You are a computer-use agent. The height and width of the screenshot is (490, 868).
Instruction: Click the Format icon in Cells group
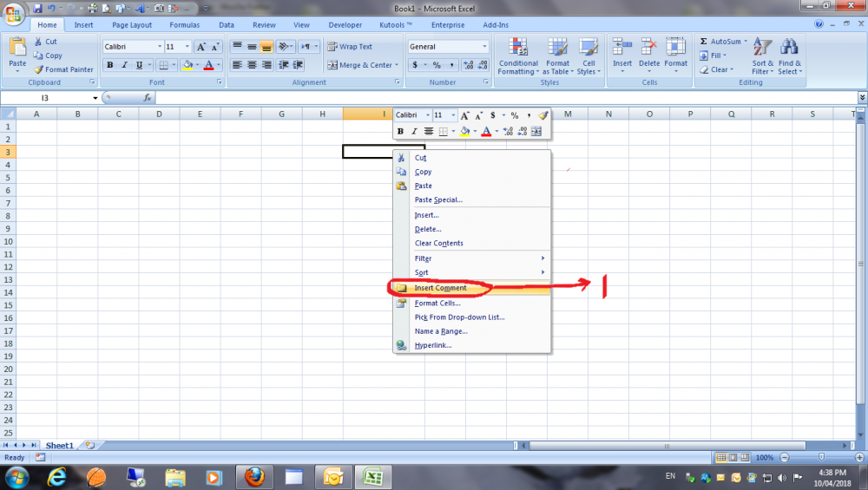click(676, 47)
